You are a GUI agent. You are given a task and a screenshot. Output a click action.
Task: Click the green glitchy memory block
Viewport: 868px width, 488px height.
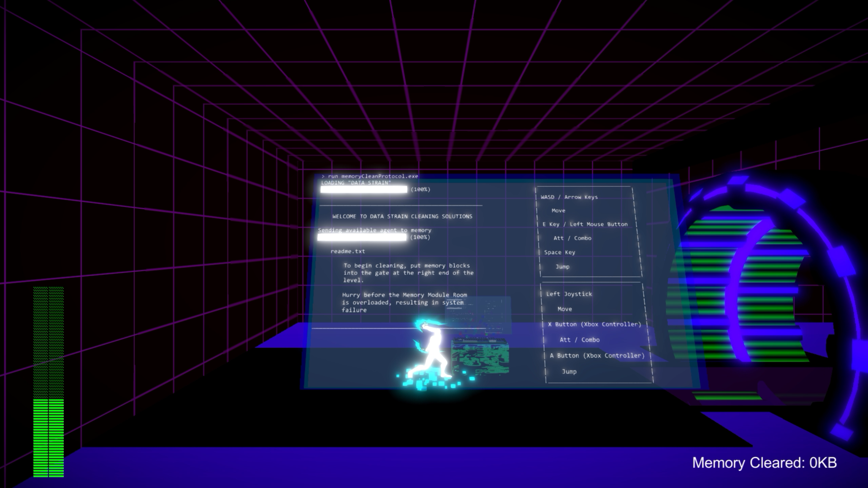(480, 356)
